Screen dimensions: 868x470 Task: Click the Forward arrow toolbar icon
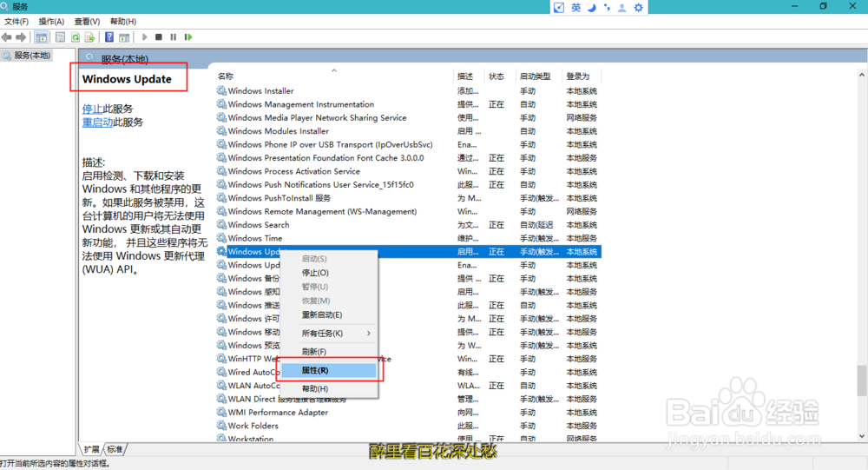pos(21,37)
